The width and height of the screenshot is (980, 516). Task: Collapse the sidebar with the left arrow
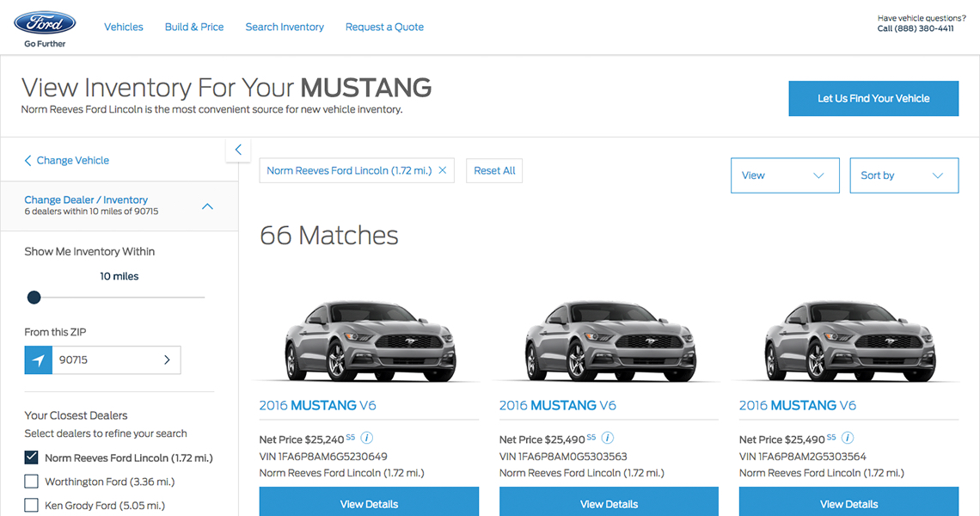tap(238, 150)
